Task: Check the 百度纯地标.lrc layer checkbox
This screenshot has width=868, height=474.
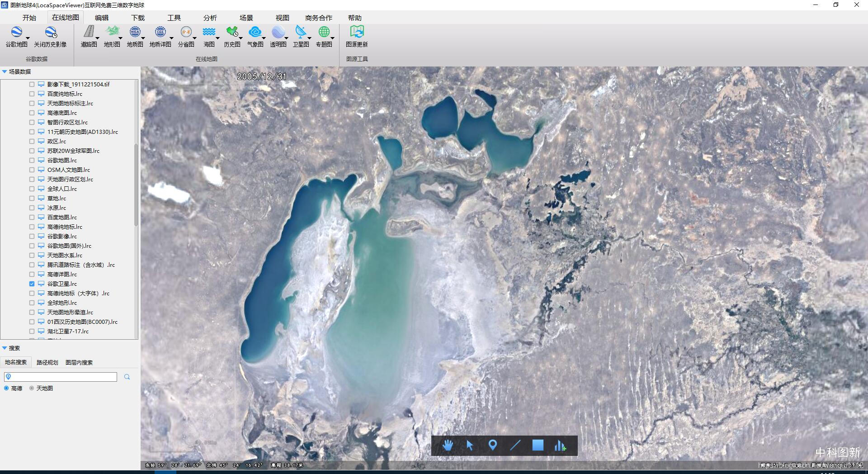Action: coord(32,94)
